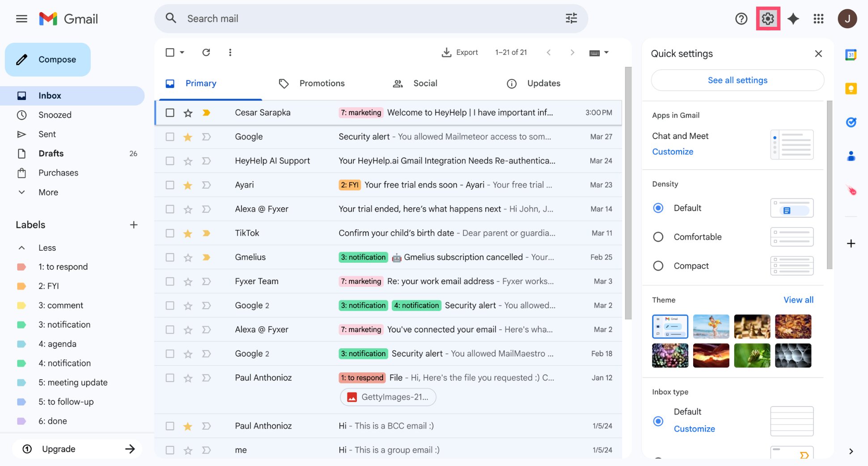Screen dimensions: 868x466
Task: Open the Support help icon
Action: coord(741,19)
